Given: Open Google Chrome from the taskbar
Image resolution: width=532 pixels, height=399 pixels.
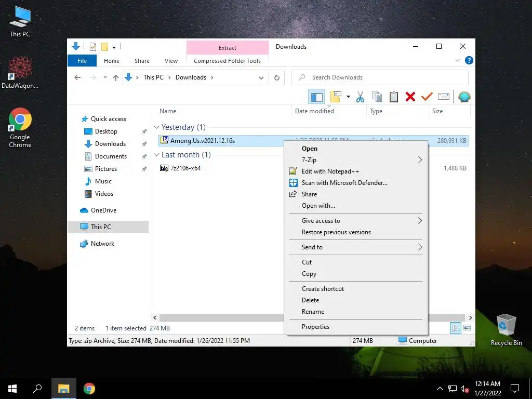Looking at the screenshot, I should tap(89, 389).
